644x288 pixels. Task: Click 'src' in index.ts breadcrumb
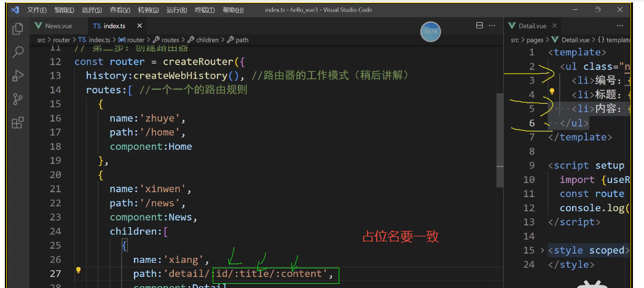[x=41, y=40]
